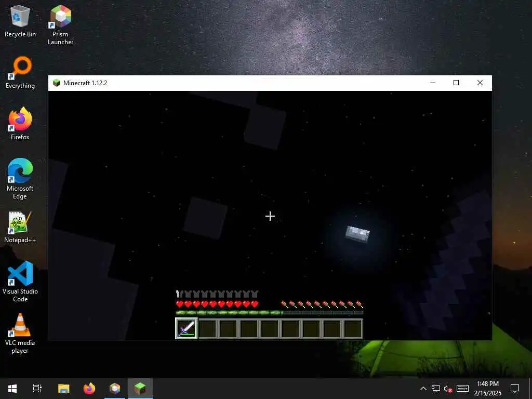Click the muted volume tray icon
This screenshot has width=532, height=399.
click(x=448, y=389)
